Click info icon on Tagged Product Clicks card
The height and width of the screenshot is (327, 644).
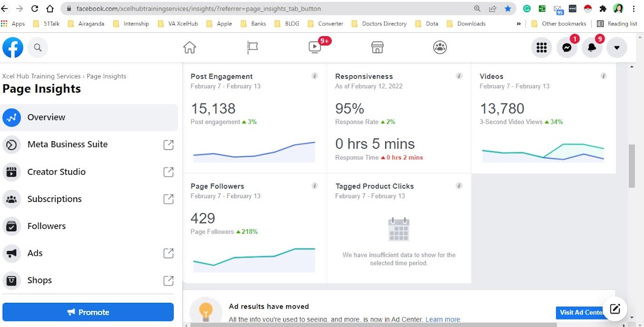click(x=459, y=185)
